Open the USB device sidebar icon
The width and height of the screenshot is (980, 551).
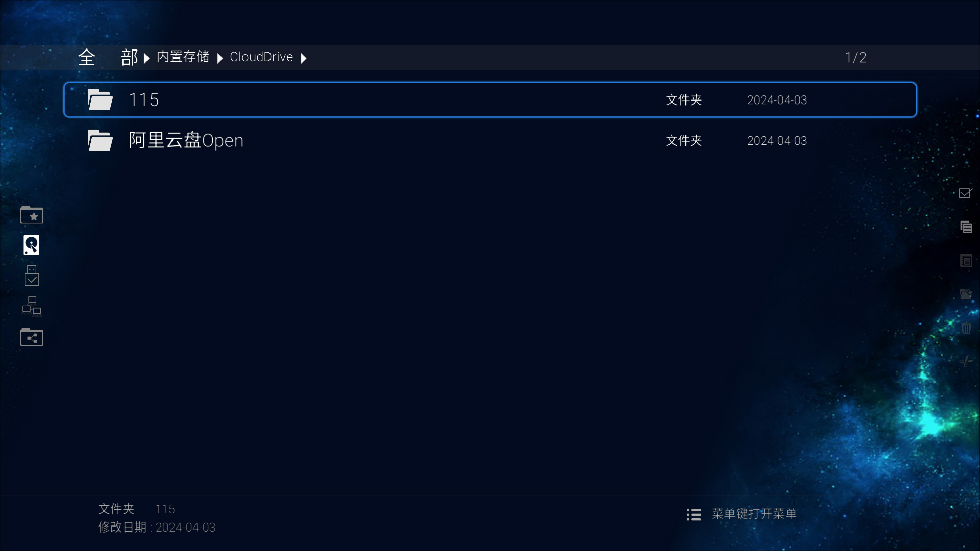point(32,275)
